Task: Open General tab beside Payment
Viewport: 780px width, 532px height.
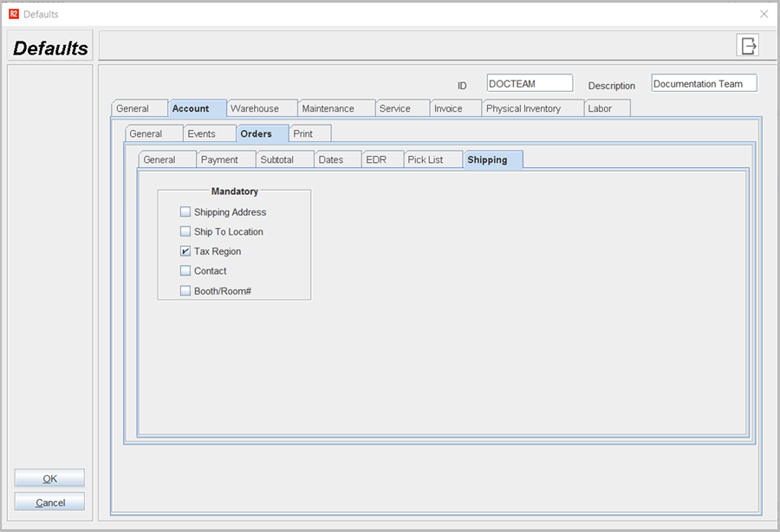Action: coord(167,159)
